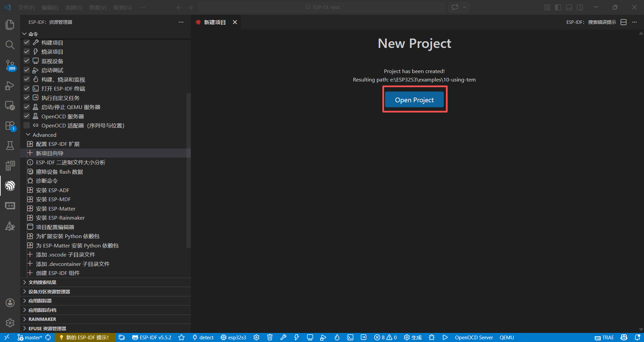Image resolution: width=644 pixels, height=342 pixels.
Task: Open the Extensions view
Action: pos(10,126)
